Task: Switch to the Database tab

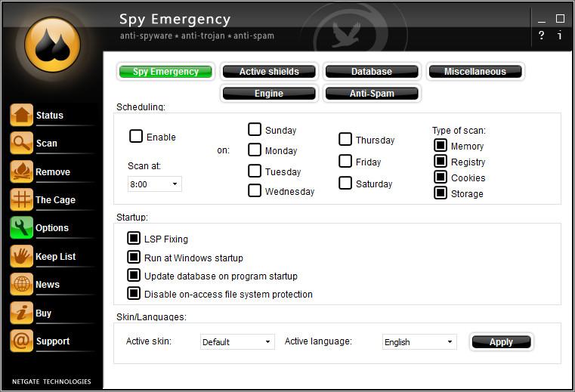Action: pos(372,72)
